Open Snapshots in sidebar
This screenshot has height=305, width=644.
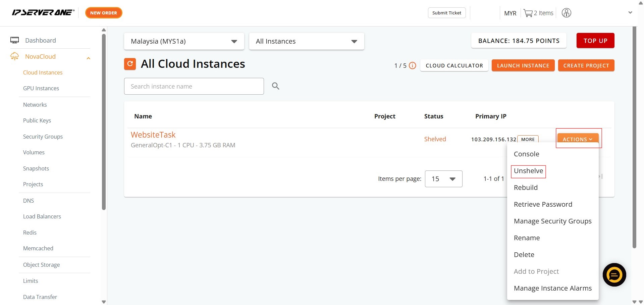click(36, 168)
